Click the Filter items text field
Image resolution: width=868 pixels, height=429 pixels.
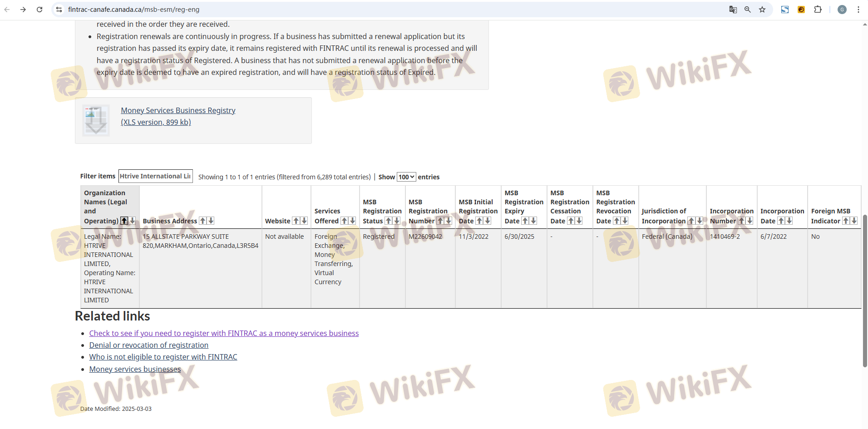click(x=155, y=176)
